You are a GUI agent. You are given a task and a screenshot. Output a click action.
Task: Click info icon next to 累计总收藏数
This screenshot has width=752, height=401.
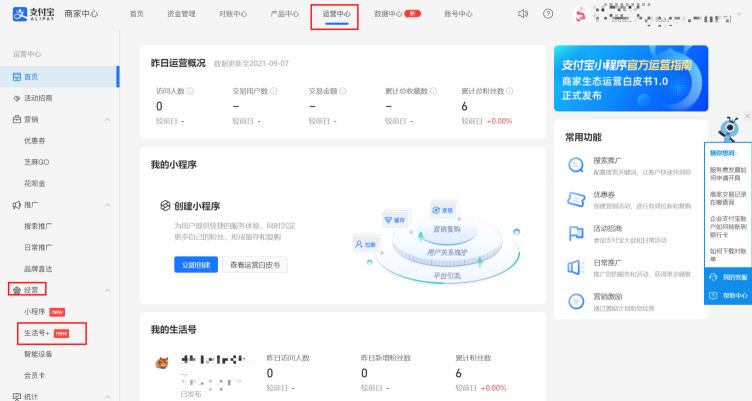433,91
